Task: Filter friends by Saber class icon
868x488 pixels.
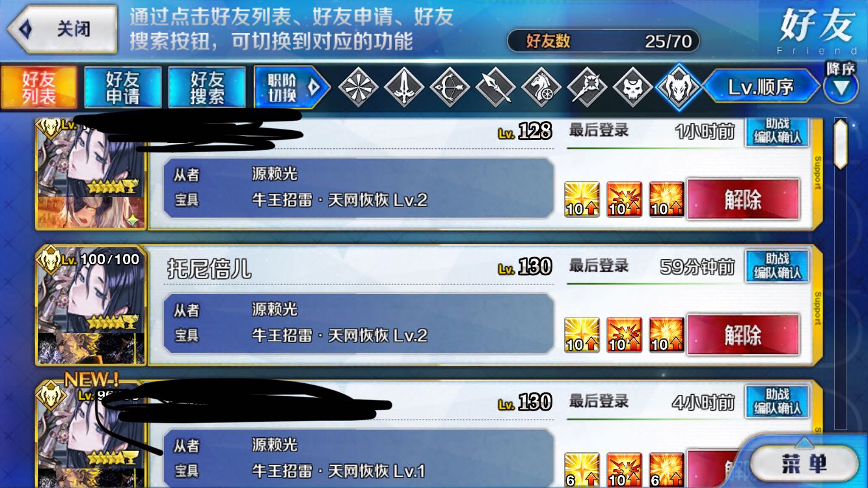Action: (404, 87)
